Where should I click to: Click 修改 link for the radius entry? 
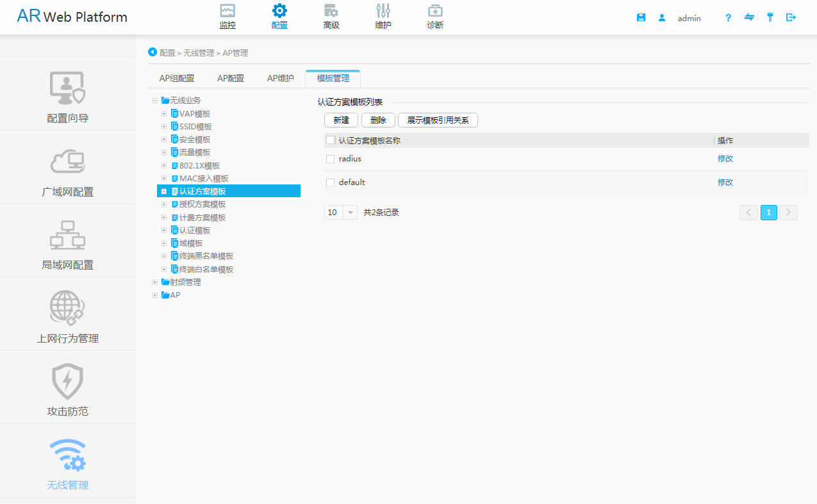click(x=725, y=159)
